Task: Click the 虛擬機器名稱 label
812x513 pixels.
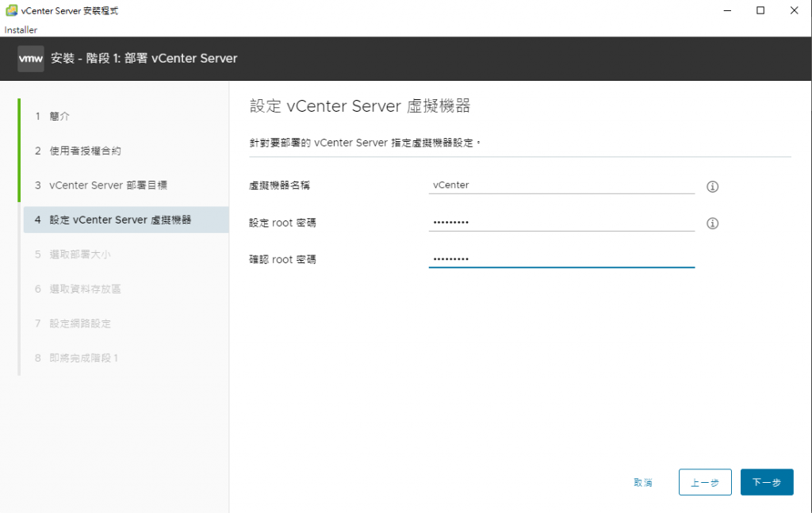Action: 280,186
